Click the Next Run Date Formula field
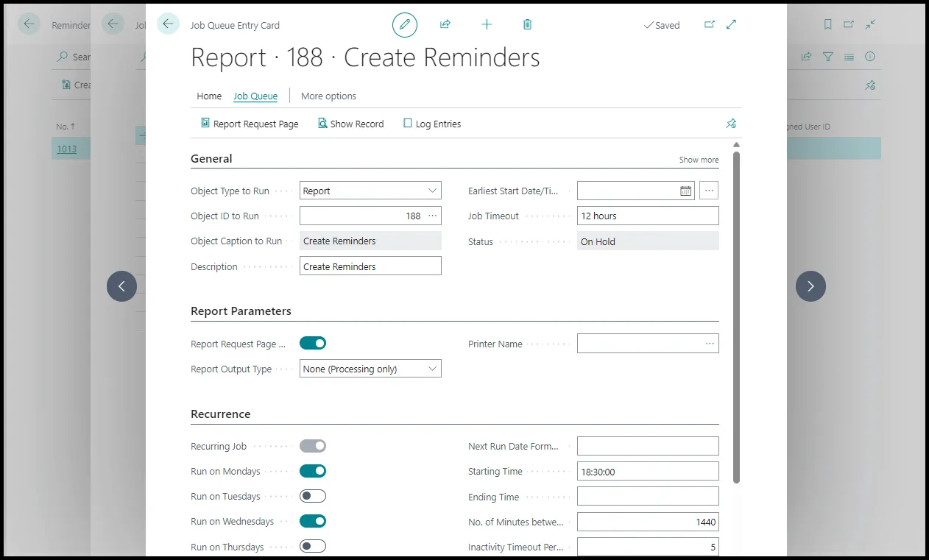The width and height of the screenshot is (929, 560). 648,446
